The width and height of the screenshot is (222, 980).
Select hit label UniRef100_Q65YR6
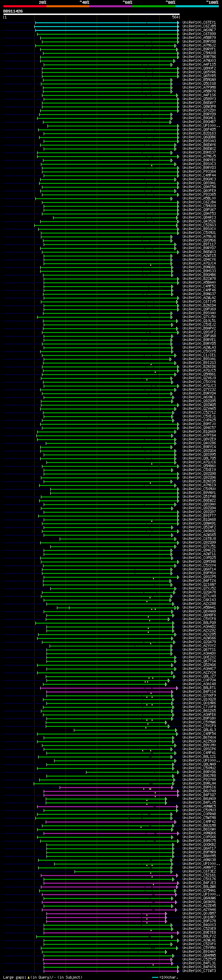[199, 72]
